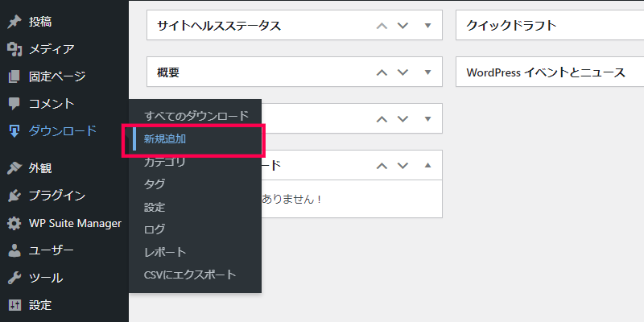Move up the expanded bottom widget
The image size is (644, 322).
(382, 166)
